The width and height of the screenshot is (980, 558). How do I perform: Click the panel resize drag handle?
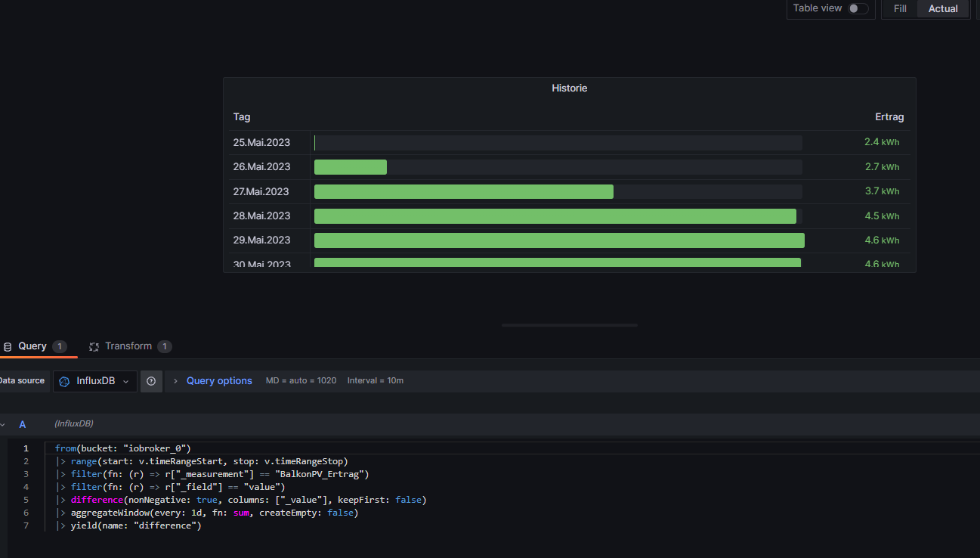click(570, 325)
